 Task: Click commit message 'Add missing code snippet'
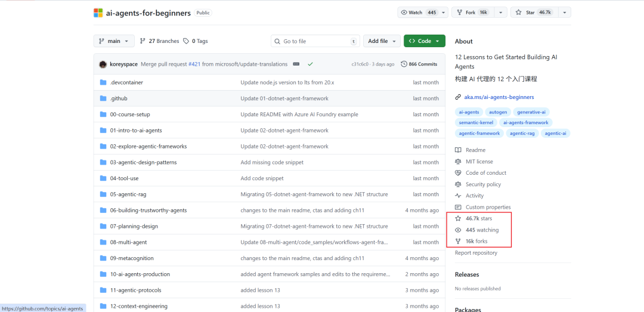[272, 162]
